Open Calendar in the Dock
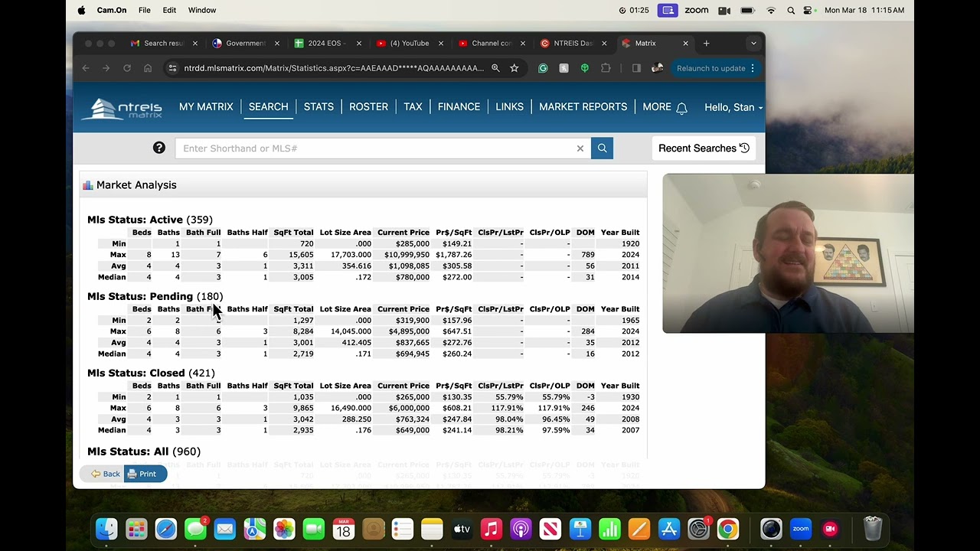Viewport: 980px width, 551px height. 343,529
